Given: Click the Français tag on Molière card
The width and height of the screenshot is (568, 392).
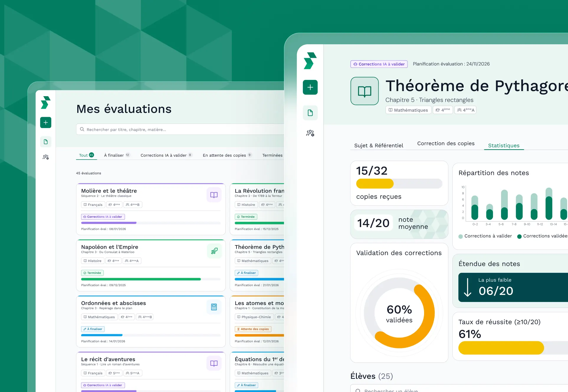Looking at the screenshot, I should (93, 204).
